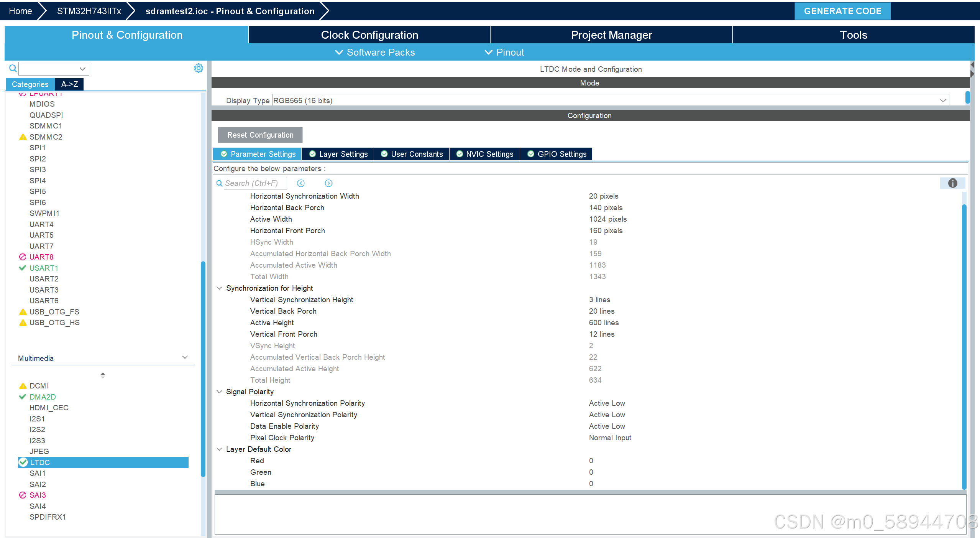Collapse the Multimedia category
The width and height of the screenshot is (980, 538).
tap(185, 357)
